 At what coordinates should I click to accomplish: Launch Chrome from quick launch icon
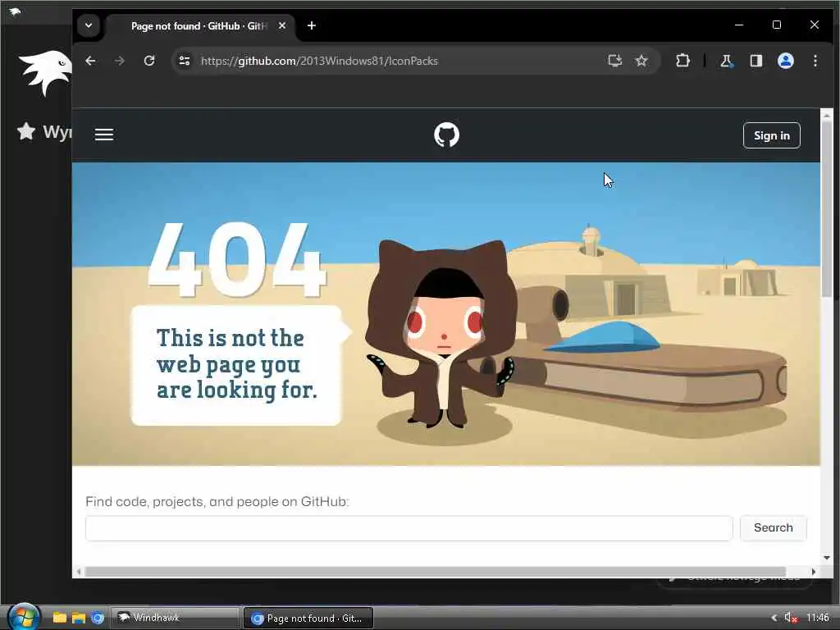(x=98, y=618)
